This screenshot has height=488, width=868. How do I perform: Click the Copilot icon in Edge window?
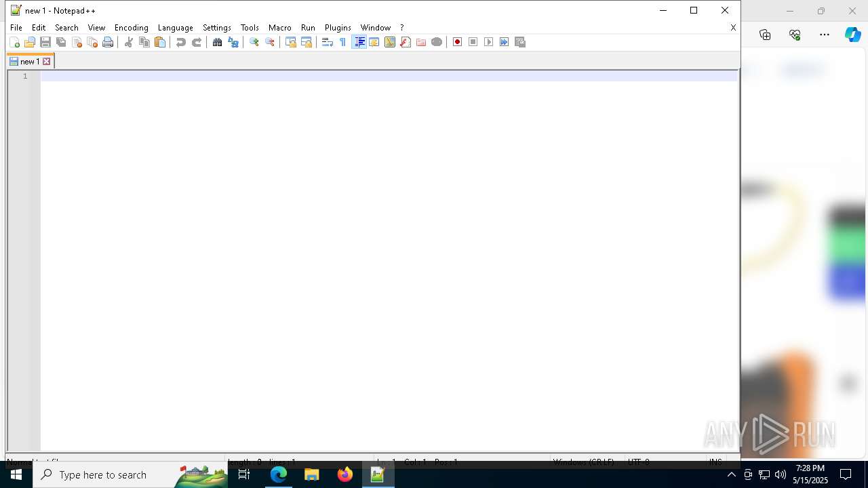coord(853,35)
